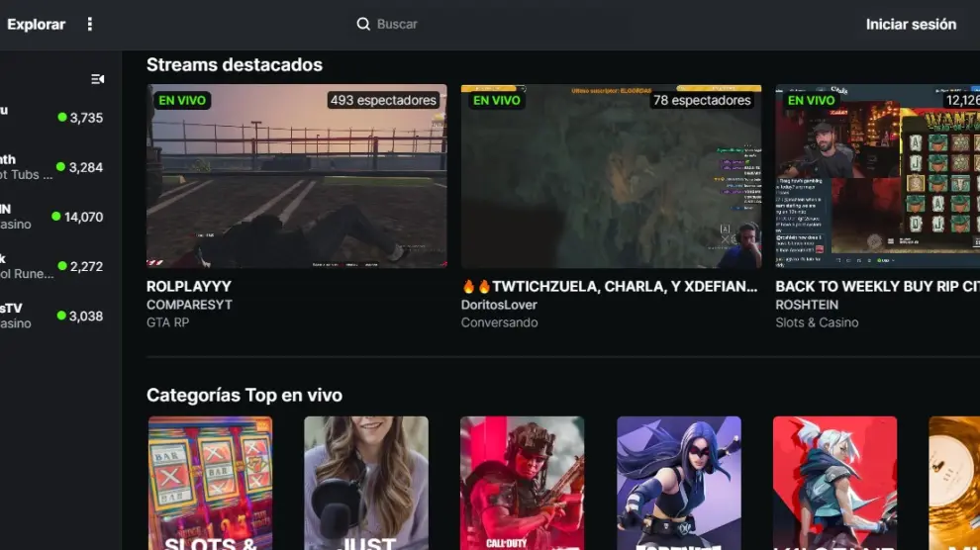Select the GTA RP category link
Viewport: 980px width, 550px height.
(167, 322)
